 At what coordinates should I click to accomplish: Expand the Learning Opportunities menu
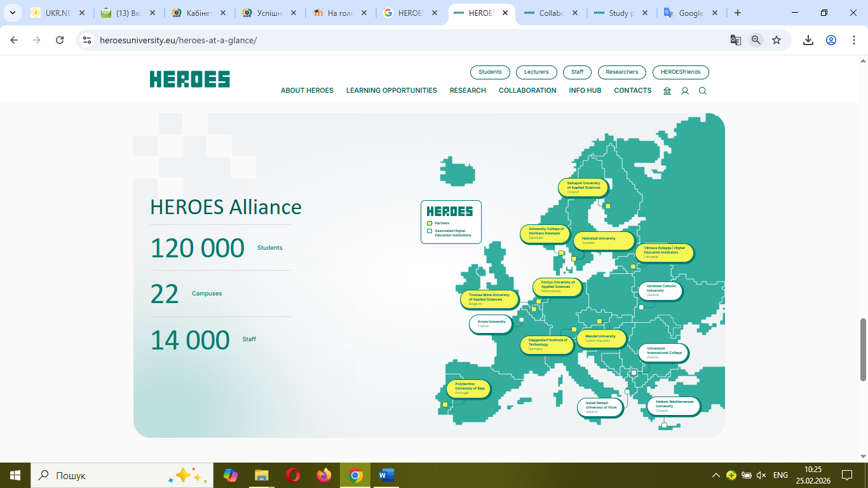391,91
